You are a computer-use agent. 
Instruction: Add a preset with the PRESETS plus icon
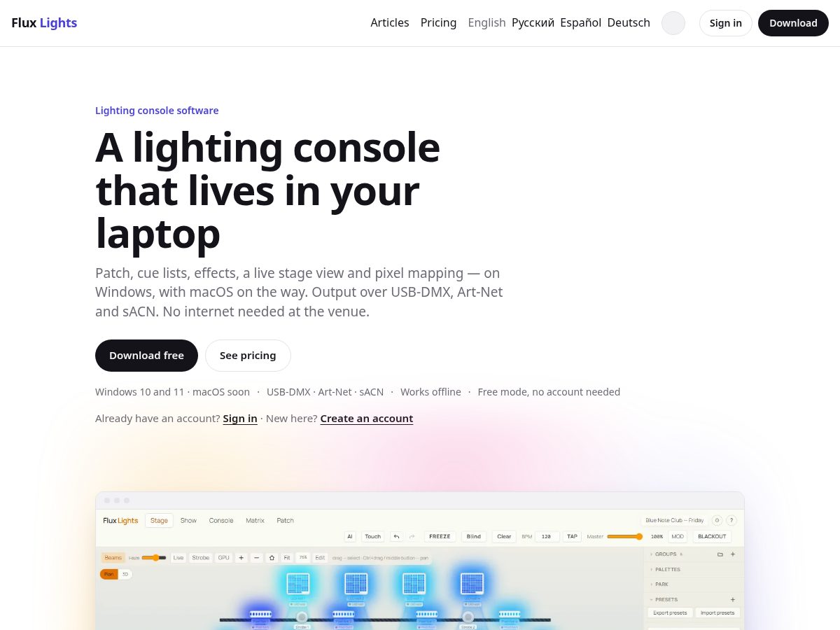733,600
